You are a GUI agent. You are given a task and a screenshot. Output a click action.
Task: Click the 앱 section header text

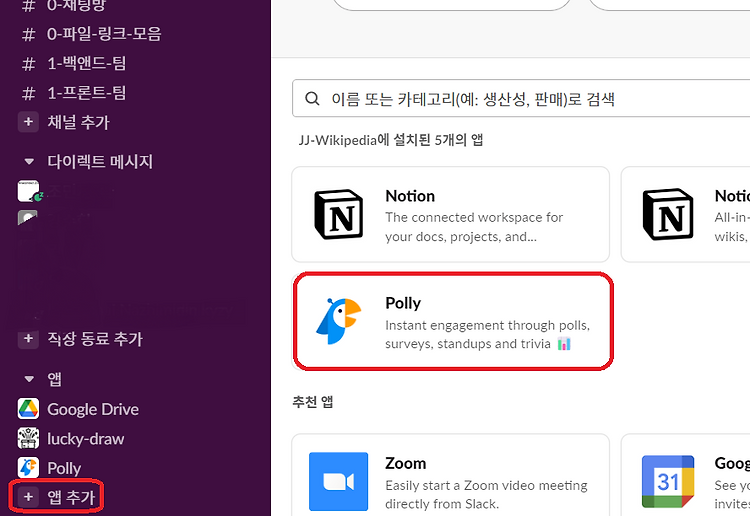[55, 379]
